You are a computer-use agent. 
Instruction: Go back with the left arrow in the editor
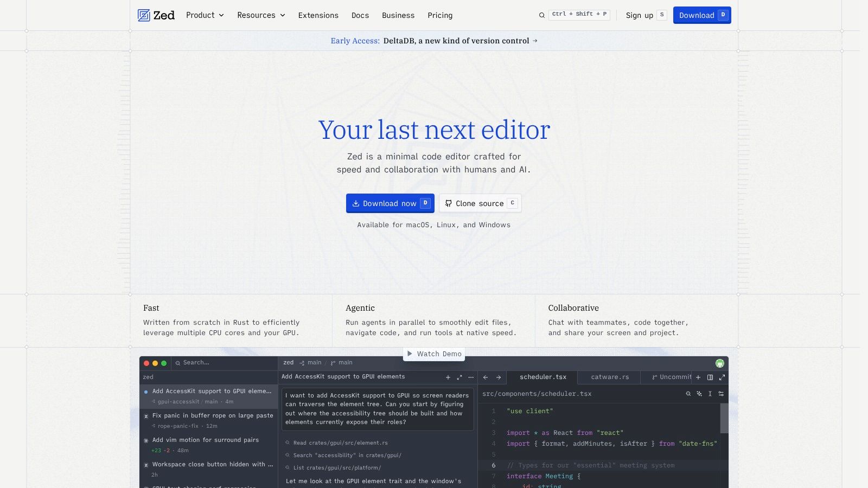486,377
